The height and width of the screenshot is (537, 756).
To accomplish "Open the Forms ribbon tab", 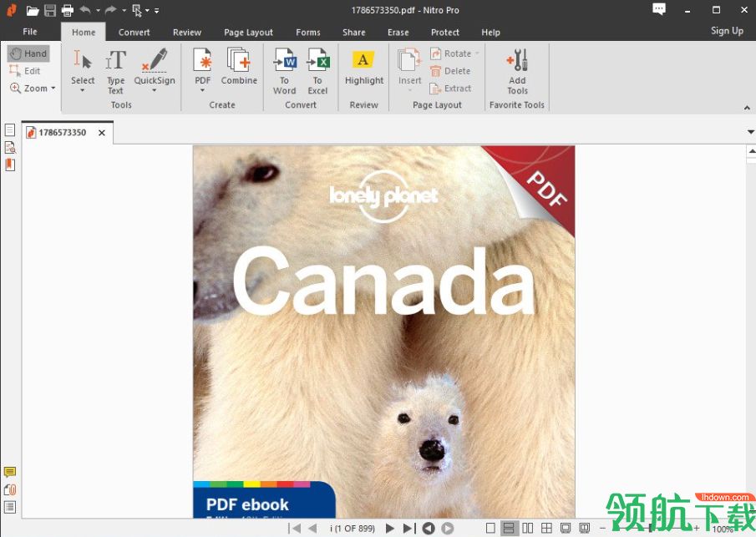I will pos(308,33).
